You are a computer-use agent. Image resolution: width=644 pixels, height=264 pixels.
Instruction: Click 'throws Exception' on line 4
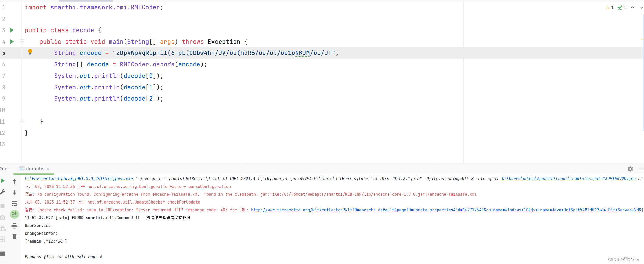click(211, 42)
